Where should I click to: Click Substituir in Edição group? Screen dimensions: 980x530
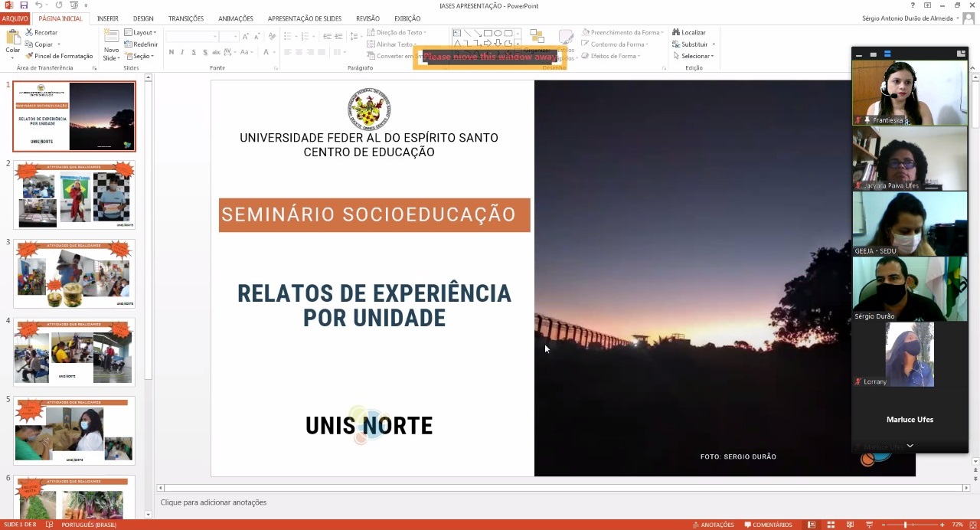point(691,44)
